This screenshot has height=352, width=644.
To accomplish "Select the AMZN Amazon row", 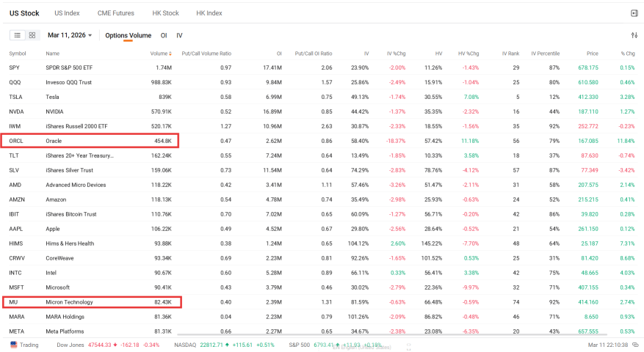I will pyautogui.click(x=322, y=199).
